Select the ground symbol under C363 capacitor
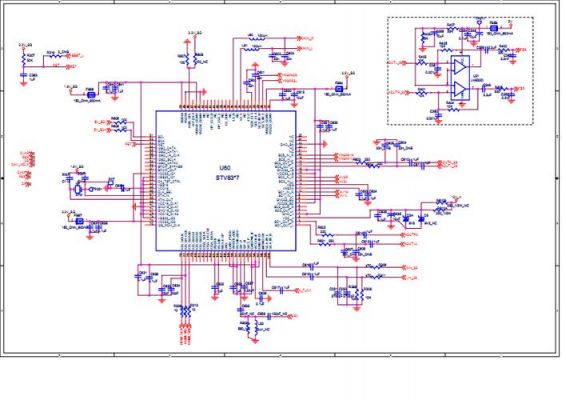This screenshot has height=400, width=566. point(23,84)
